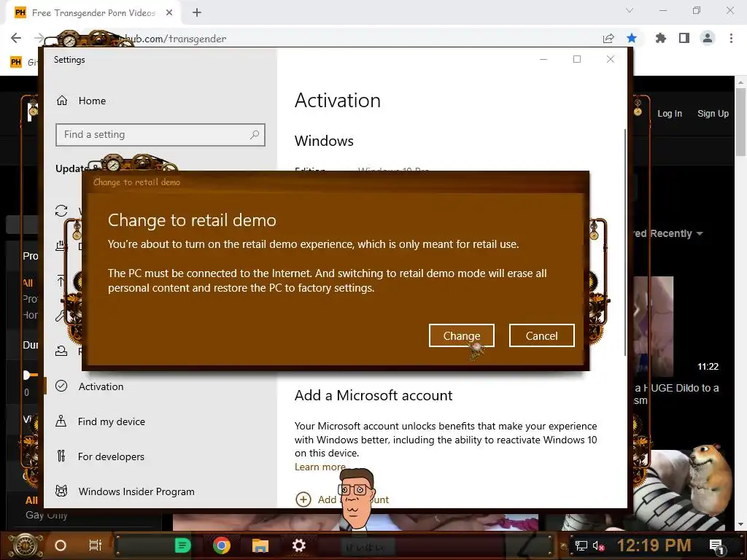Viewport: 747px width, 560px height.
Task: Select Activation in the Settings sidebar
Action: [x=101, y=386]
